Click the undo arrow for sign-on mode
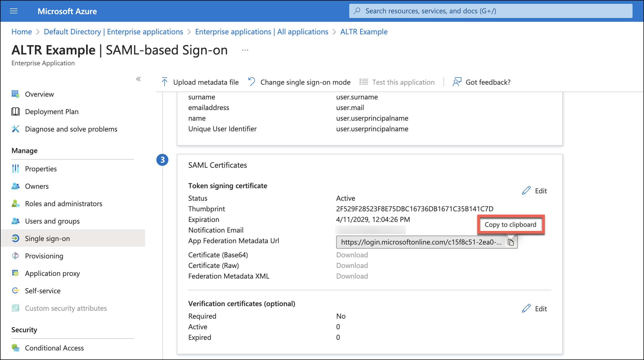This screenshot has height=360, width=644. pos(252,82)
